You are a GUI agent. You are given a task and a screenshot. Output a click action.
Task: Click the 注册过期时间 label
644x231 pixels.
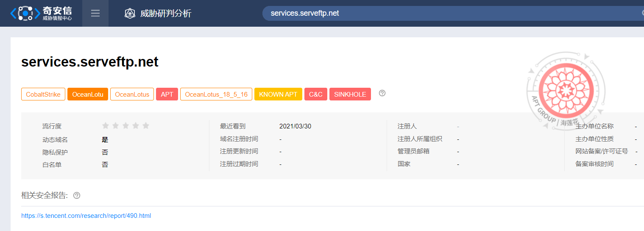coord(239,164)
